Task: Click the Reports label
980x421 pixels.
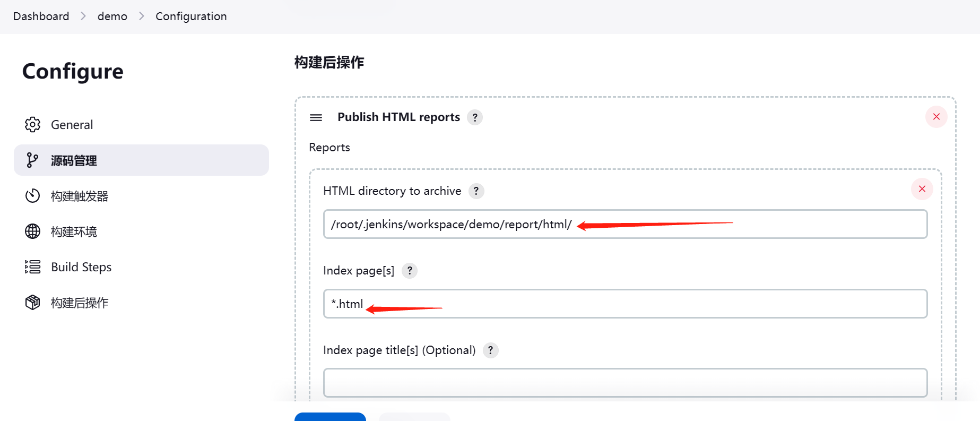Action: point(329,148)
